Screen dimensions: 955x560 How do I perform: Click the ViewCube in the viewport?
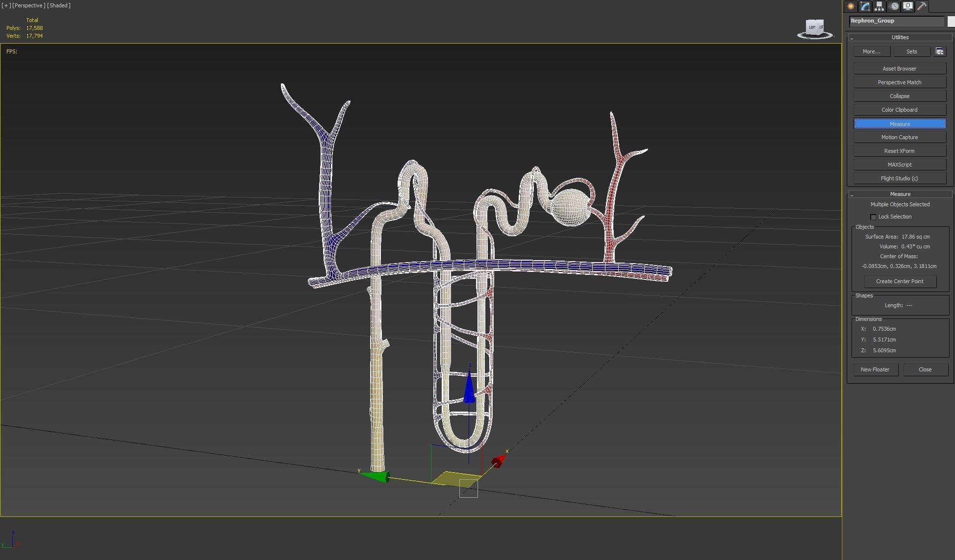tap(815, 28)
